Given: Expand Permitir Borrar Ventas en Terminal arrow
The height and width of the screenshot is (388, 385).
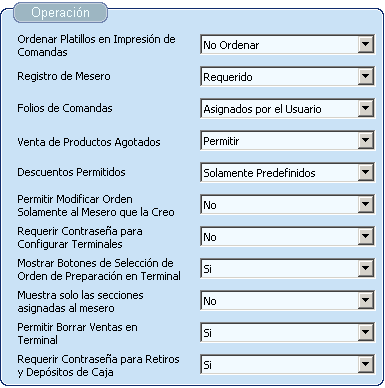Looking at the screenshot, I should [365, 332].
